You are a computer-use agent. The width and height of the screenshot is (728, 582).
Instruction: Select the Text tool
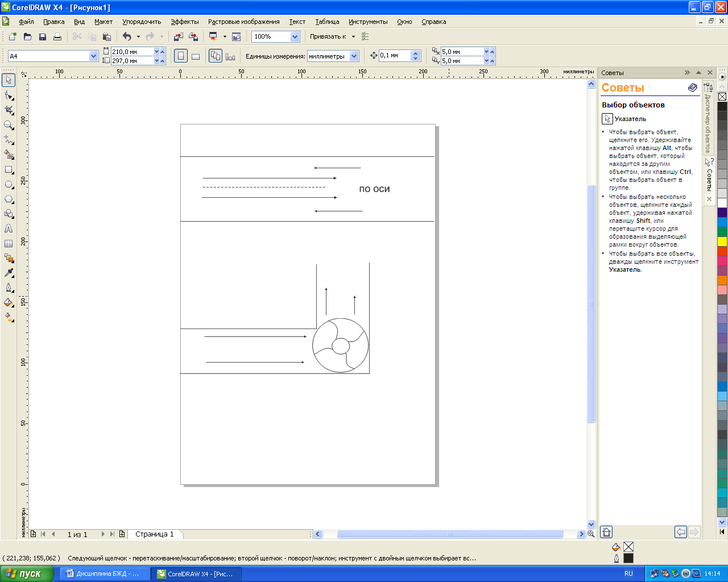tap(9, 228)
